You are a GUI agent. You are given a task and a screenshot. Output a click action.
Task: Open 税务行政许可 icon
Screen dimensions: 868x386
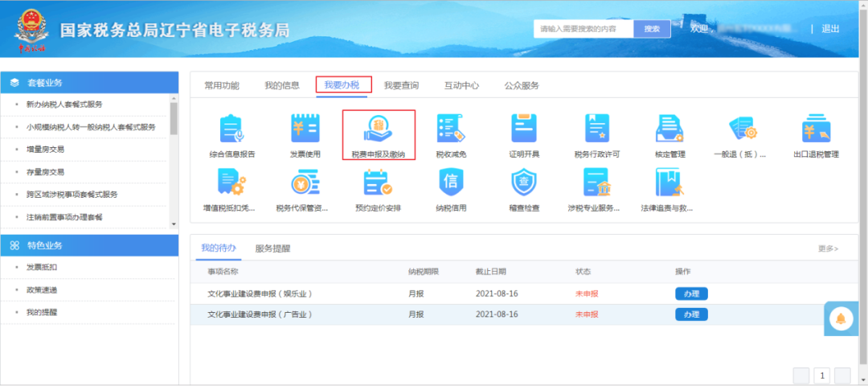(x=596, y=129)
